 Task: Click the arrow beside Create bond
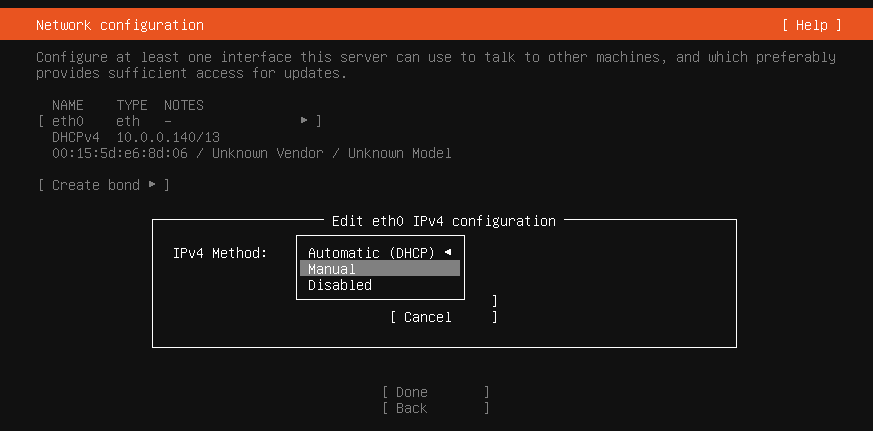[152, 185]
